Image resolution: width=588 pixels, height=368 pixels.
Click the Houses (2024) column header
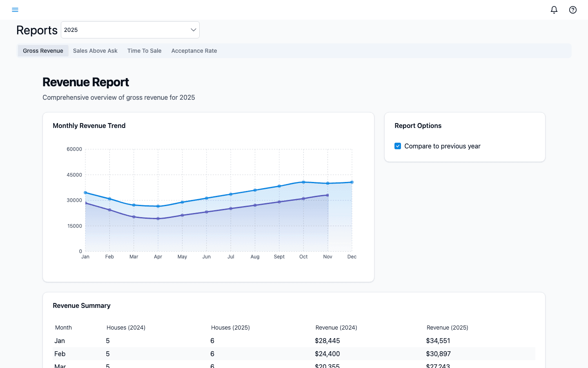click(x=126, y=328)
